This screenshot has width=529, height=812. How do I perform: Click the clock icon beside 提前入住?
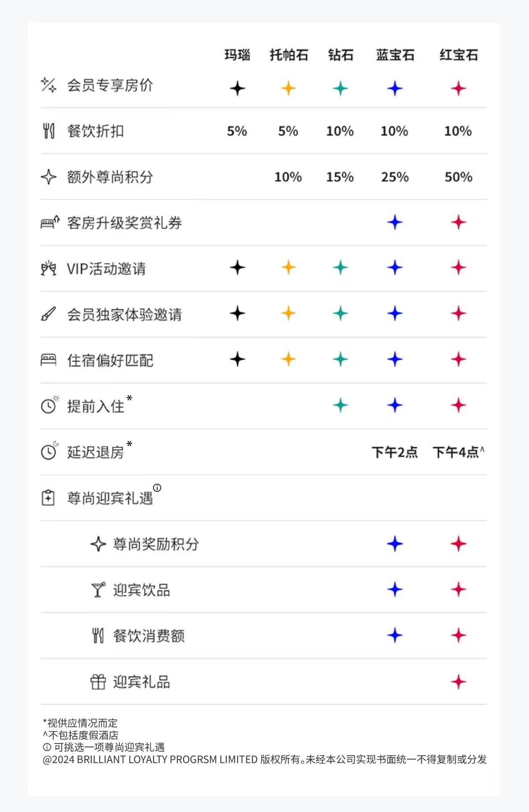pos(50,404)
